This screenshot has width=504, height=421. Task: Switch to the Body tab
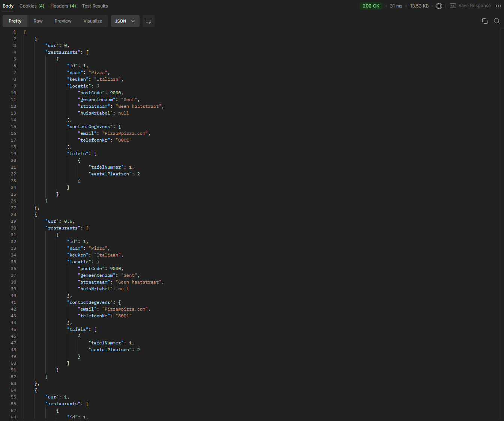click(8, 6)
